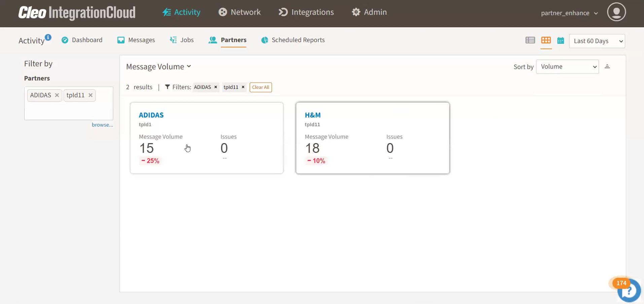Go to the Messages tab
The height and width of the screenshot is (304, 644).
(136, 40)
